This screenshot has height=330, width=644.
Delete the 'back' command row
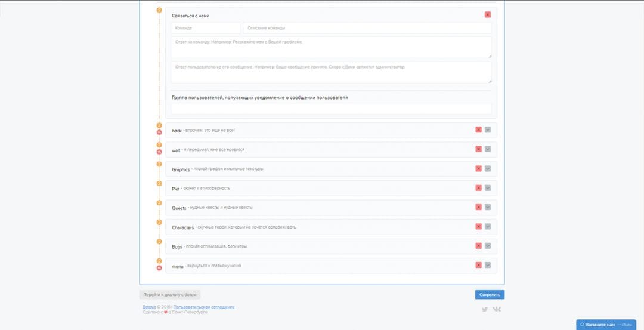[x=478, y=129]
